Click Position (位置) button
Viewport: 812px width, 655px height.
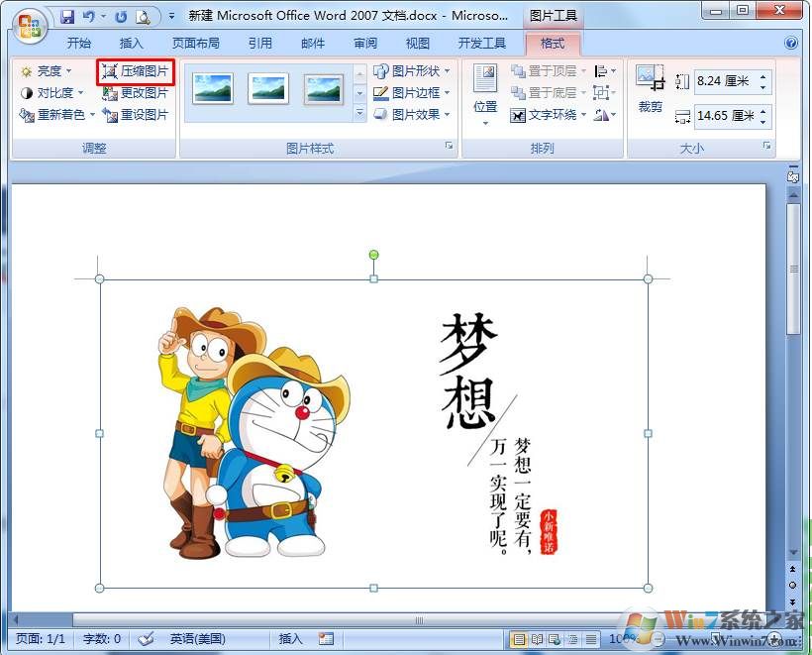[x=485, y=94]
